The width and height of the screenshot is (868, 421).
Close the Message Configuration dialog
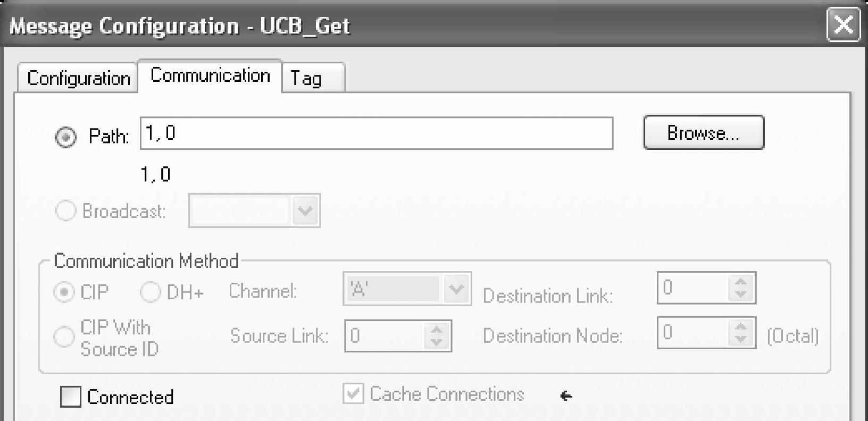click(843, 25)
